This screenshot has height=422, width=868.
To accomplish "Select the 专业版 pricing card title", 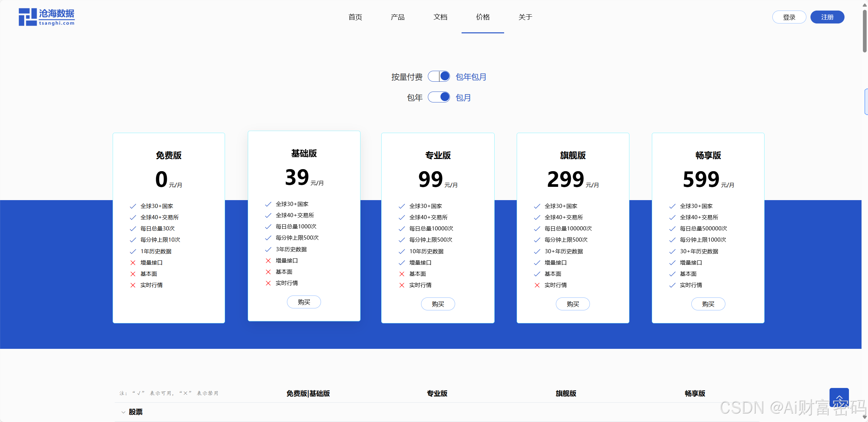I will tap(438, 156).
